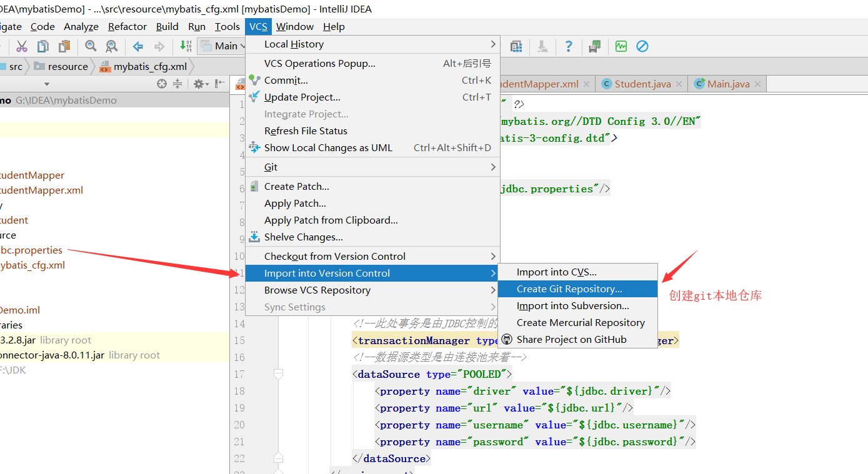This screenshot has height=474, width=868.
Task: Select Create Patch...
Action: coord(372,187)
